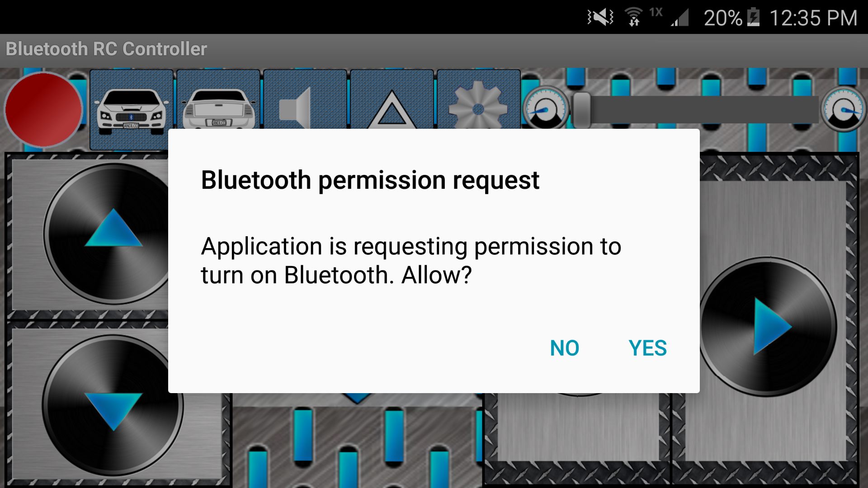Click the speed slider handle
868x488 pixels.
pyautogui.click(x=582, y=110)
